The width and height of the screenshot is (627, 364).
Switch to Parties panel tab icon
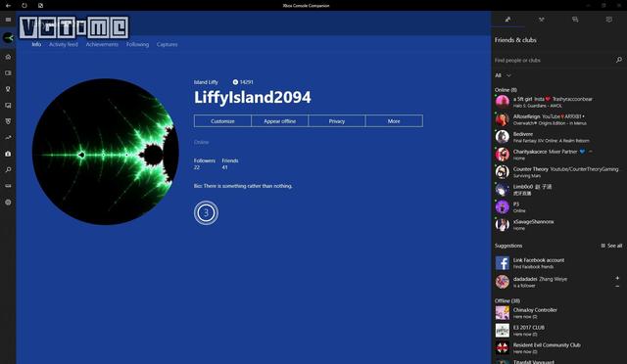click(542, 20)
